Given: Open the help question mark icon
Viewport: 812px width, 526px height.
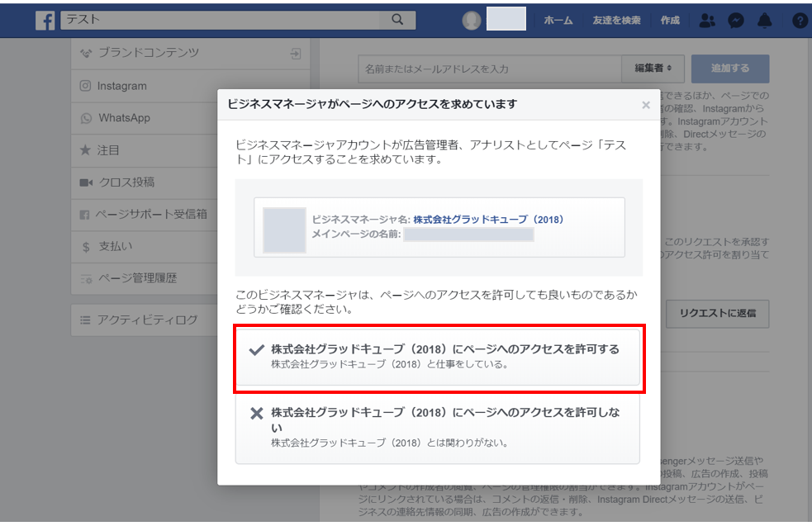Looking at the screenshot, I should (x=800, y=20).
